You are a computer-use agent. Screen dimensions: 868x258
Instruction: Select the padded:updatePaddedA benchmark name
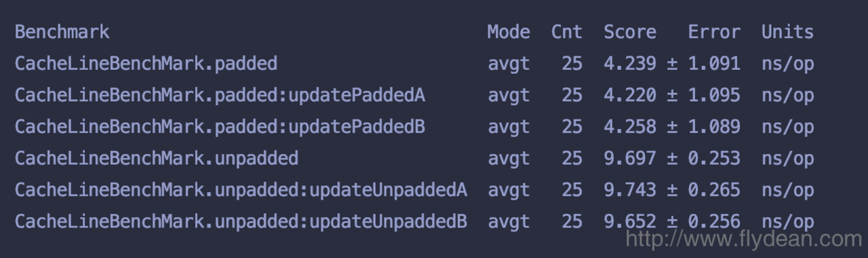pyautogui.click(x=220, y=95)
